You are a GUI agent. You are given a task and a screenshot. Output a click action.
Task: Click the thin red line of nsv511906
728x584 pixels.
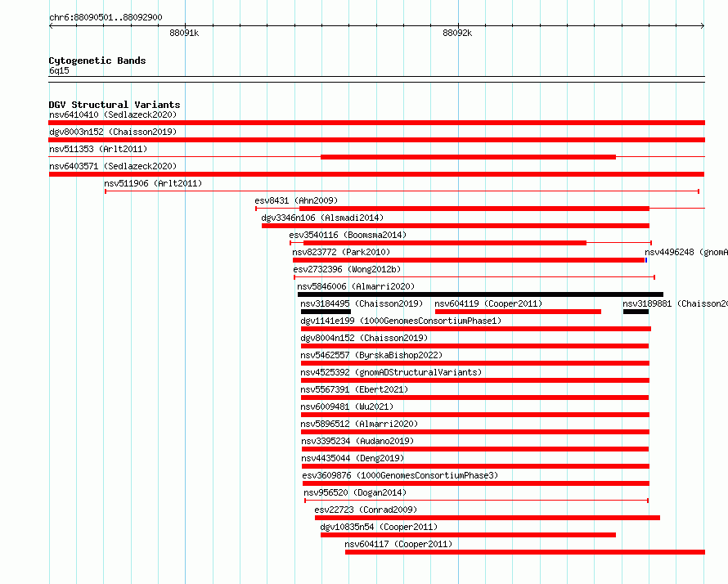(402, 191)
